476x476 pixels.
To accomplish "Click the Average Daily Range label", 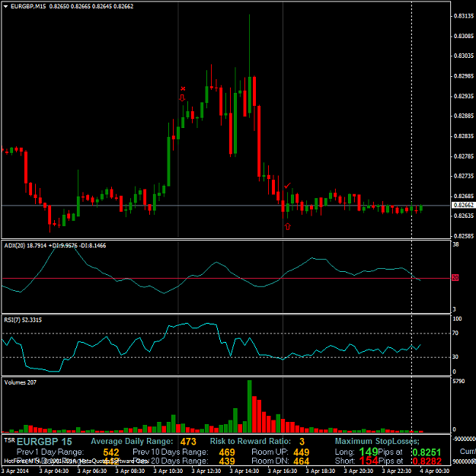I will tap(132, 441).
